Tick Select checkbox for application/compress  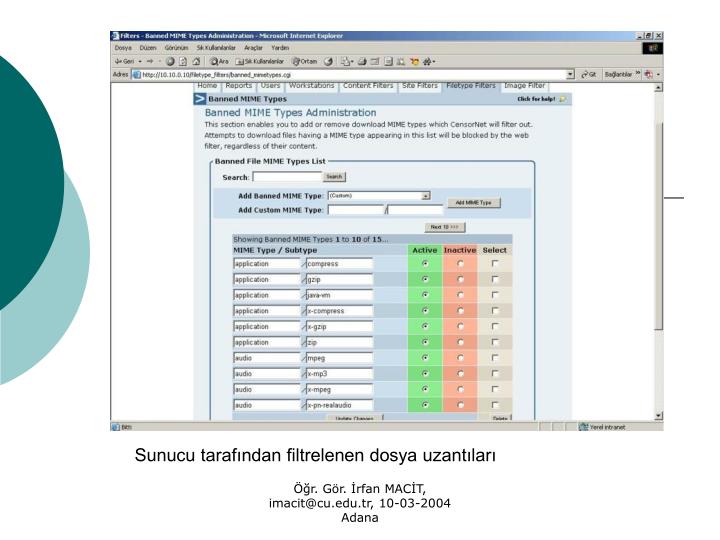point(495,264)
